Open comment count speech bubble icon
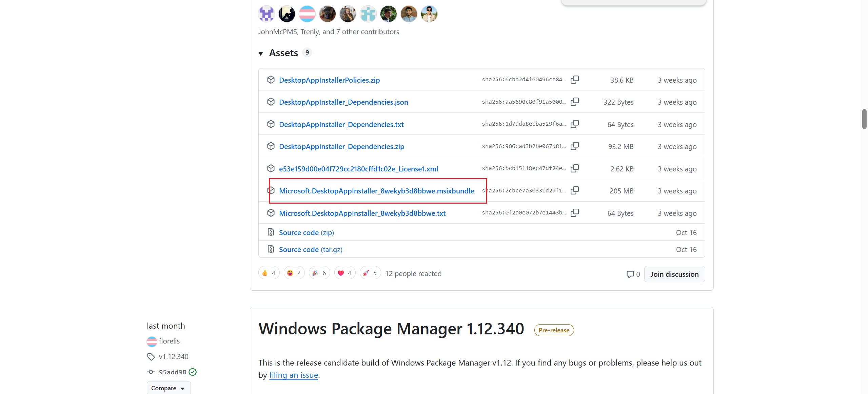The image size is (868, 394). [x=630, y=274]
